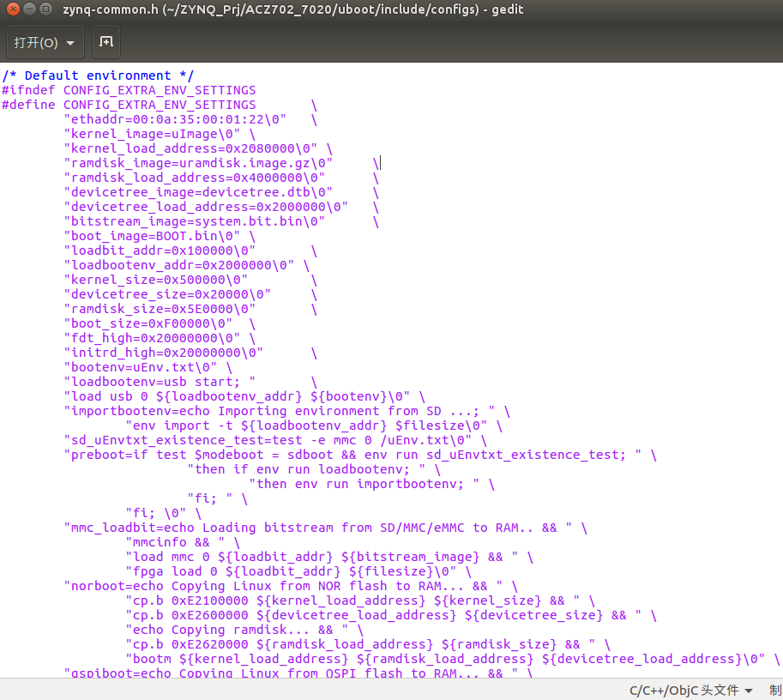783x700 pixels.
Task: Place cursor on the mmcinfo line
Action: tap(172, 542)
